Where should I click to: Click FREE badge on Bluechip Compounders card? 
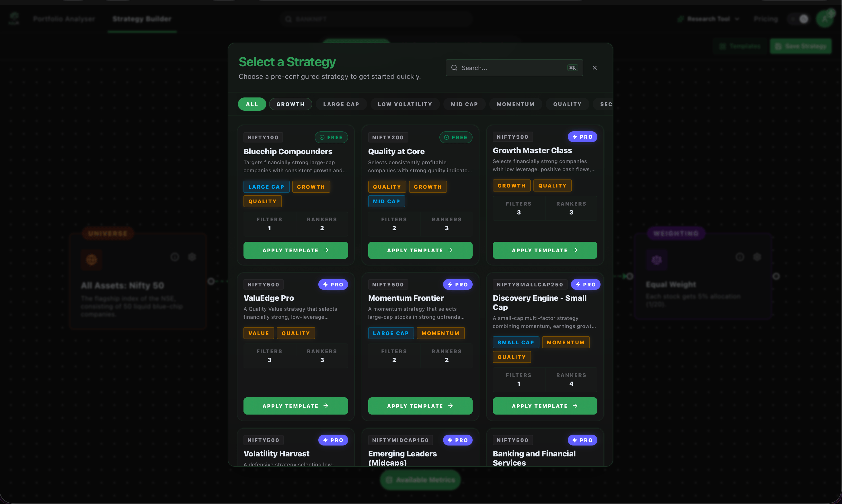[x=331, y=138]
